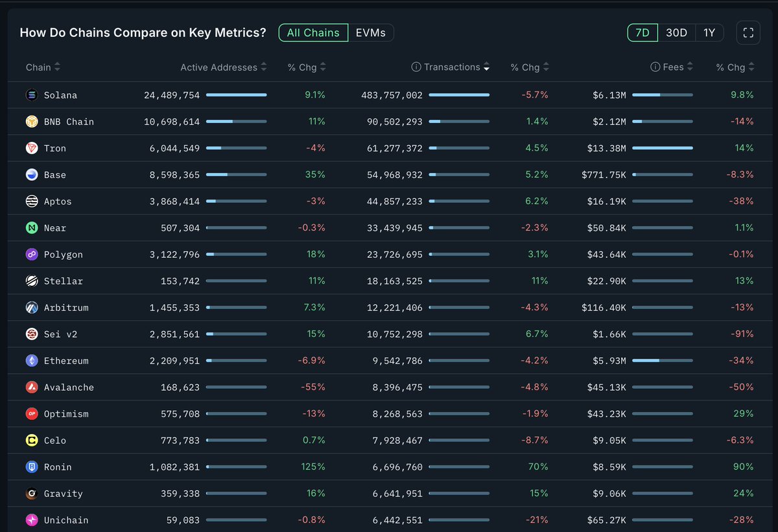
Task: Sort by Fees column header
Action: point(678,67)
